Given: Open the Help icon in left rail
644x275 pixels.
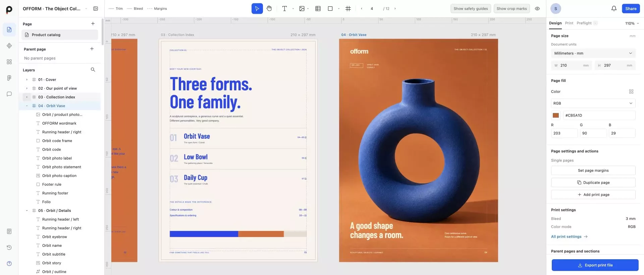Looking at the screenshot, I should [x=9, y=264].
